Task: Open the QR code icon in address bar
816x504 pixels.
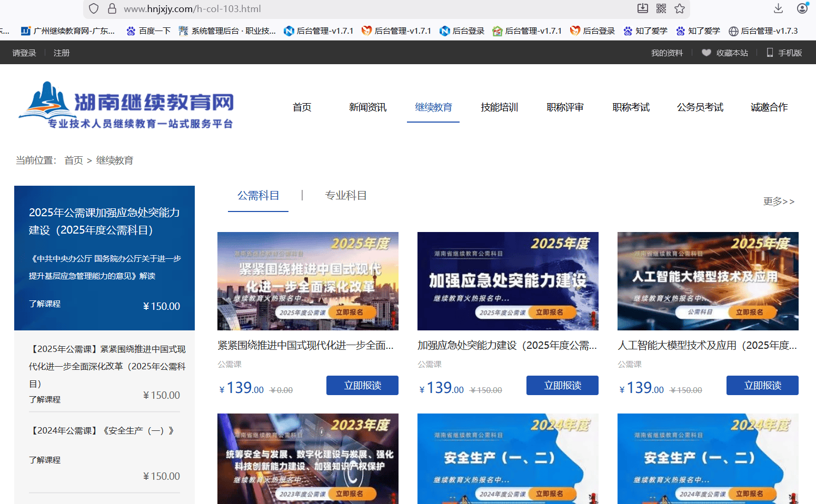Action: pos(661,8)
